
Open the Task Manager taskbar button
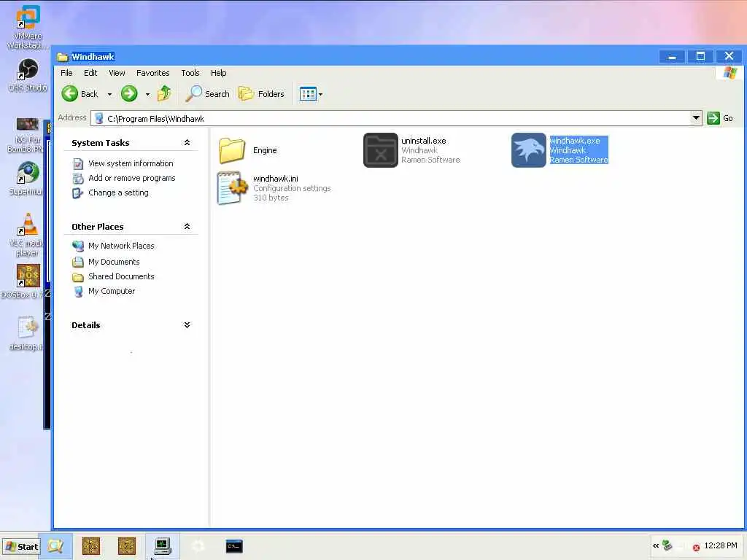163,545
